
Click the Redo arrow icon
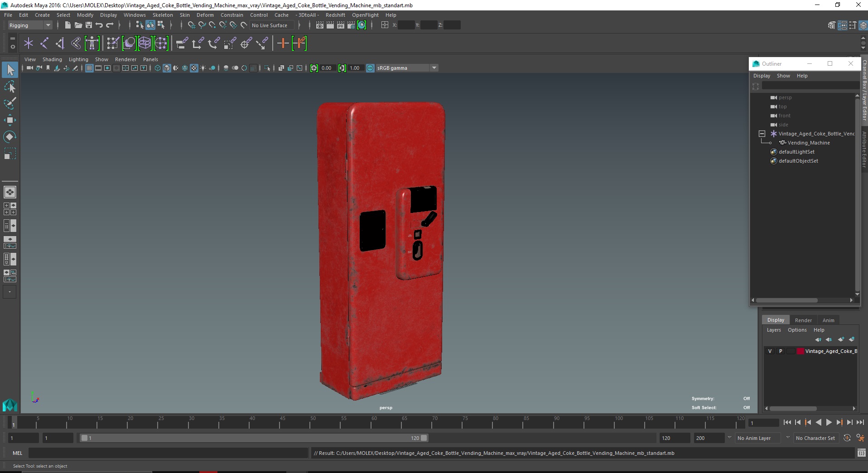tap(110, 25)
